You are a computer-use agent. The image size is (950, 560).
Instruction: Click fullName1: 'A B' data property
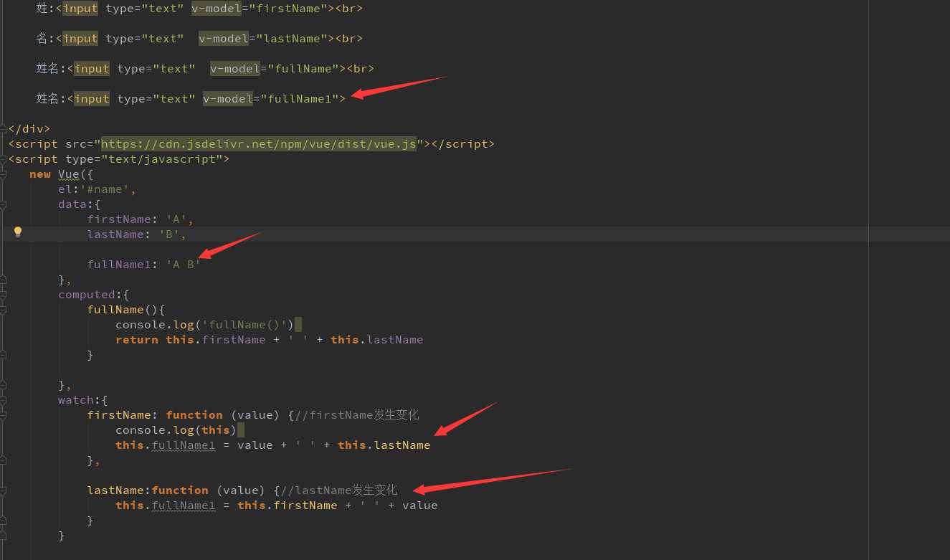pyautogui.click(x=144, y=265)
